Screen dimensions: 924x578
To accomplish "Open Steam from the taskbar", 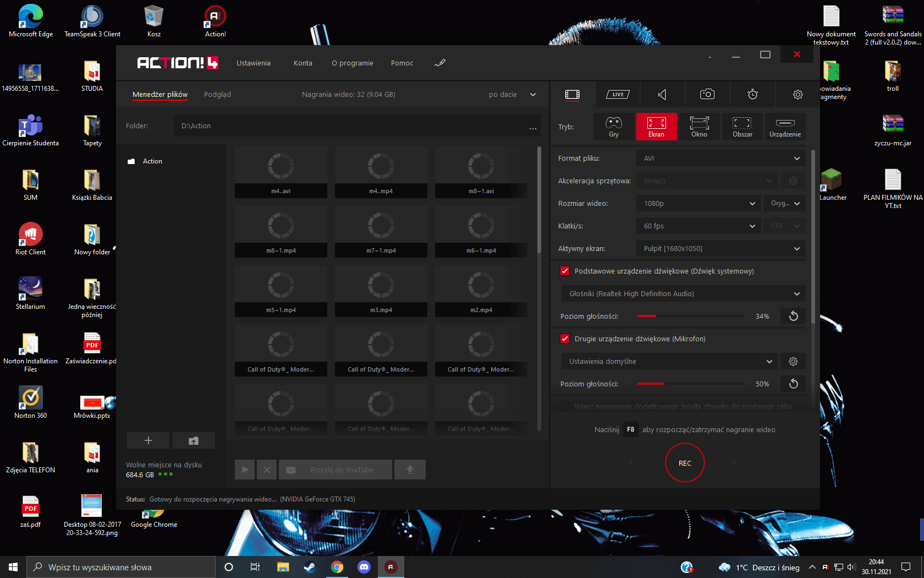I will coord(310,567).
